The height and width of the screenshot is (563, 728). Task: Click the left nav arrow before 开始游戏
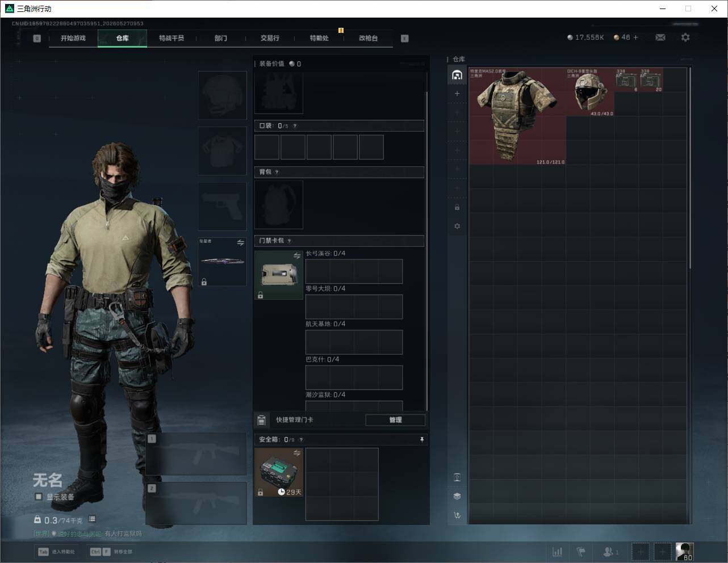[37, 39]
